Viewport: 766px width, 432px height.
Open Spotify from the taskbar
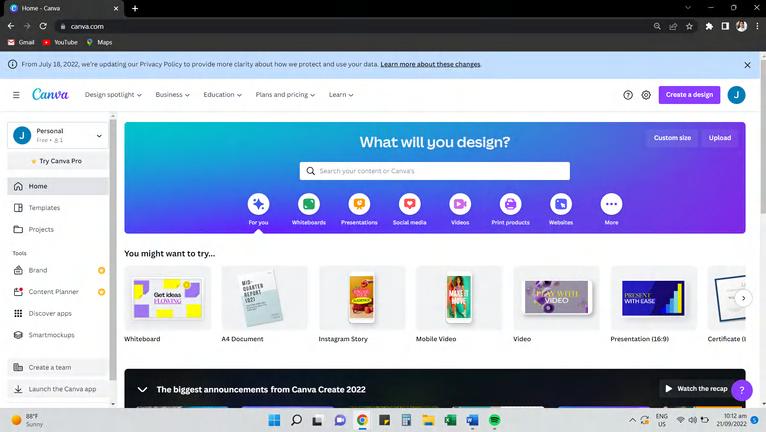coord(494,420)
